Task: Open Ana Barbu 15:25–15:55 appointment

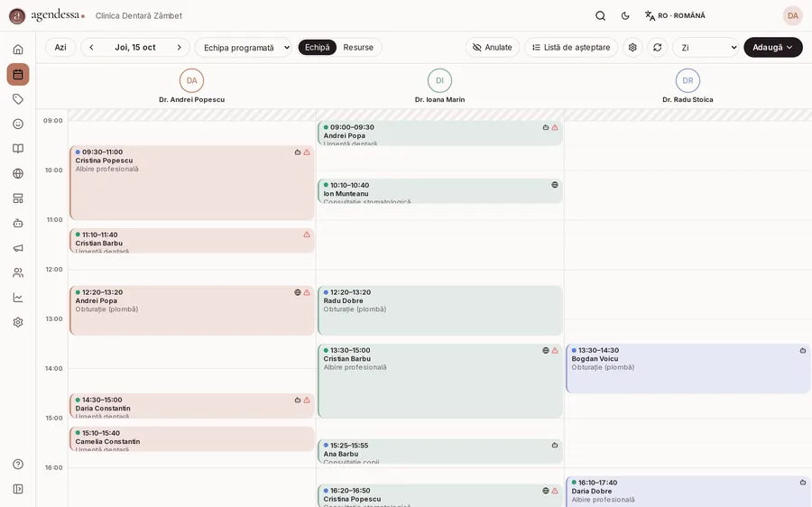Action: tap(440, 452)
